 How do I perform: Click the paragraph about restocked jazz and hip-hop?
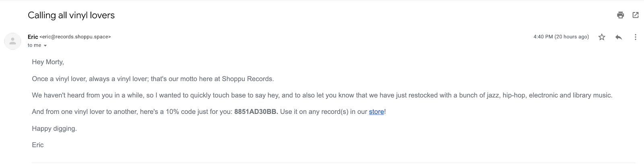[x=322, y=95]
